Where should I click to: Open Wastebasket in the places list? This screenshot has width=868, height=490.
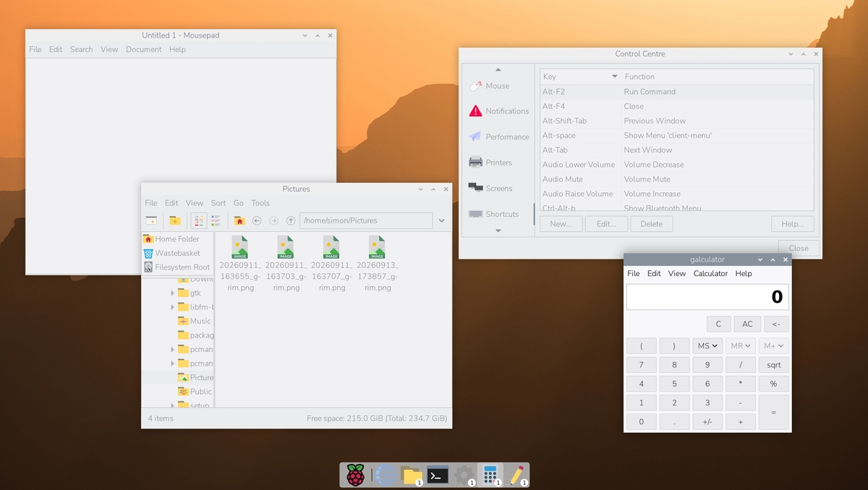(x=177, y=253)
